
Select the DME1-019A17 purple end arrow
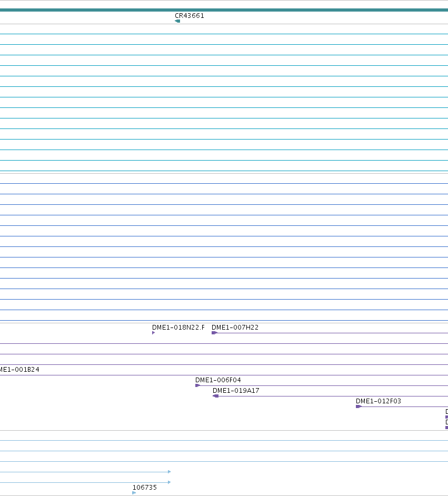216,396
